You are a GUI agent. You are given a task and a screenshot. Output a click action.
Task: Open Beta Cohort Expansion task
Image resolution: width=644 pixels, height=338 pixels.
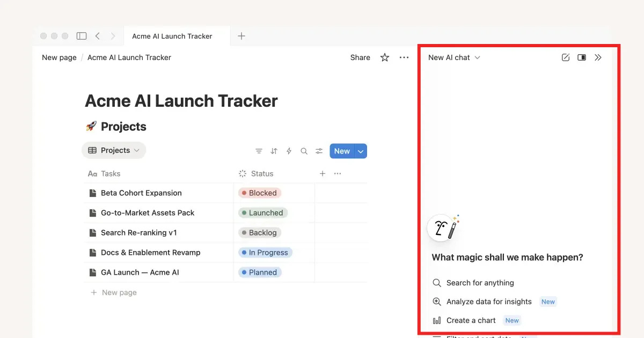pyautogui.click(x=141, y=193)
